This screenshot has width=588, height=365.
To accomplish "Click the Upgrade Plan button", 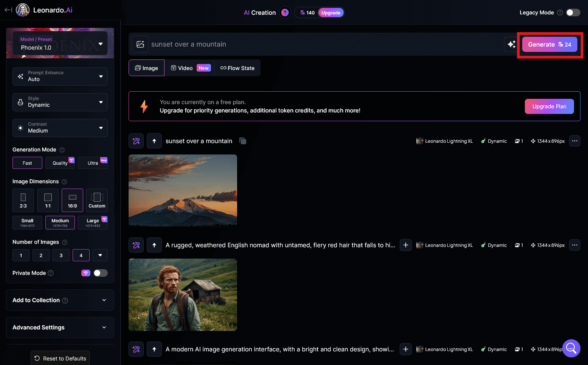I will coord(549,106).
